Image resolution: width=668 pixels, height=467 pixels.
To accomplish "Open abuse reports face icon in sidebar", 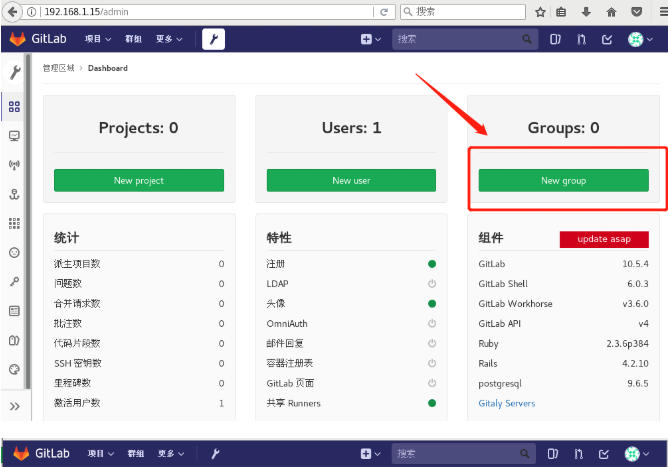I will click(x=14, y=252).
